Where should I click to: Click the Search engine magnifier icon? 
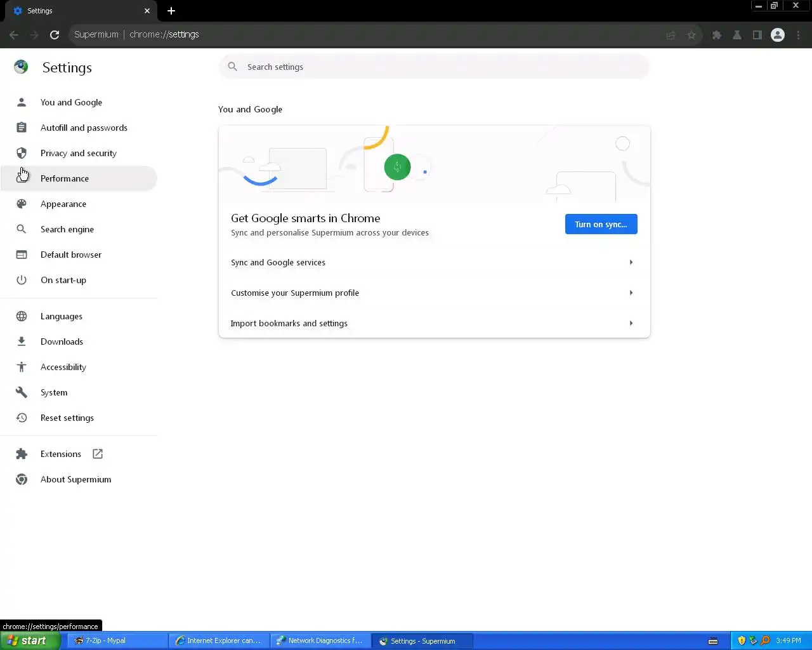pyautogui.click(x=22, y=229)
